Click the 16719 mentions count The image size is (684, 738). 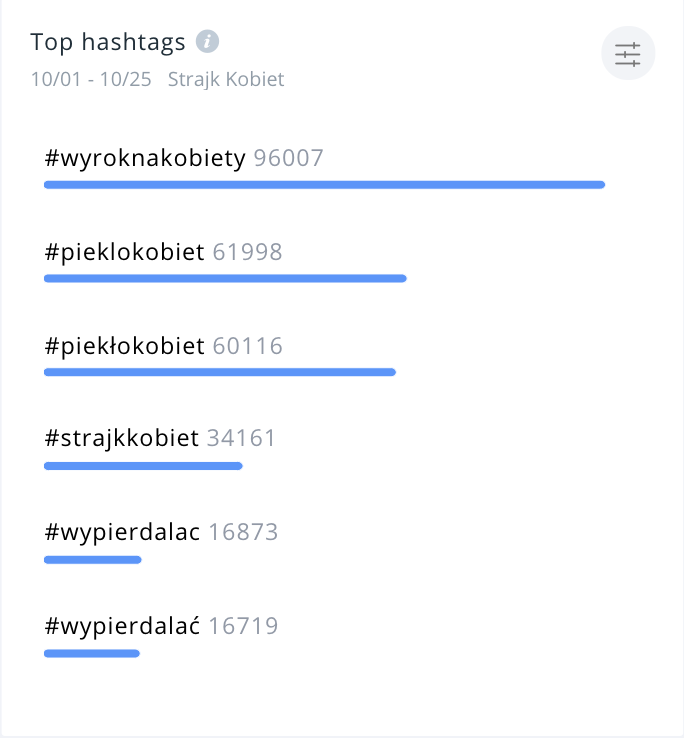click(x=243, y=626)
